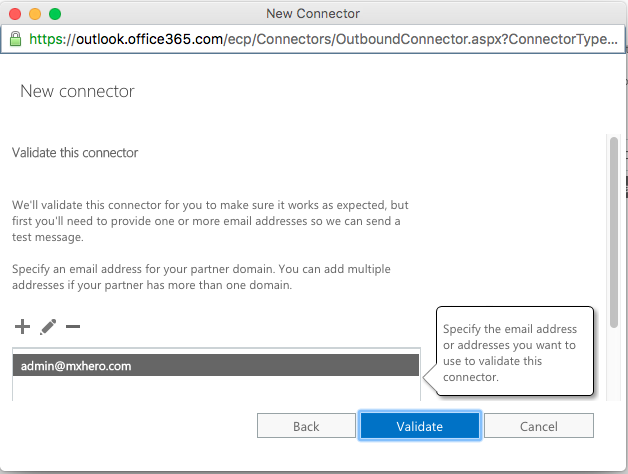Add a new email address with plus icon
The image size is (628, 474).
click(x=22, y=327)
